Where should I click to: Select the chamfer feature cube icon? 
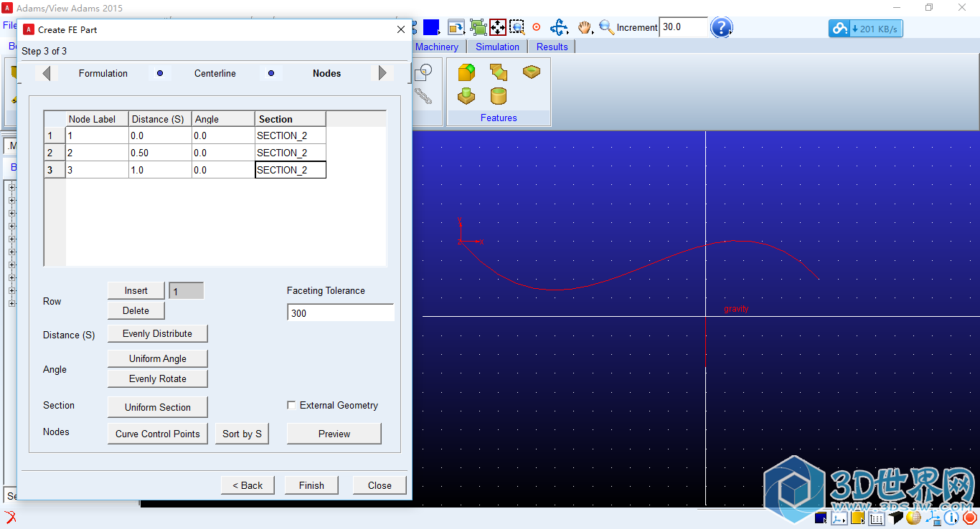(x=467, y=72)
